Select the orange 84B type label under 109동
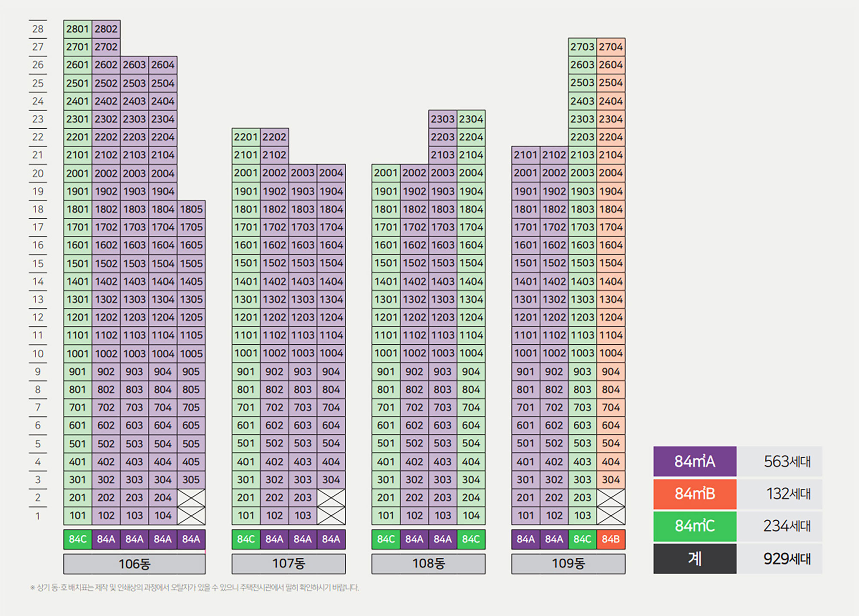 tap(611, 539)
